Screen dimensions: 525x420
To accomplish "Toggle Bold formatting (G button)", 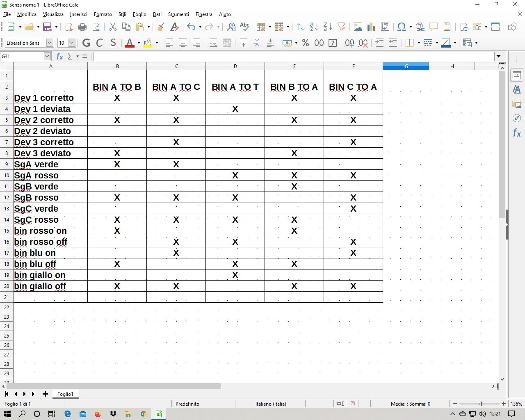I will [x=86, y=43].
